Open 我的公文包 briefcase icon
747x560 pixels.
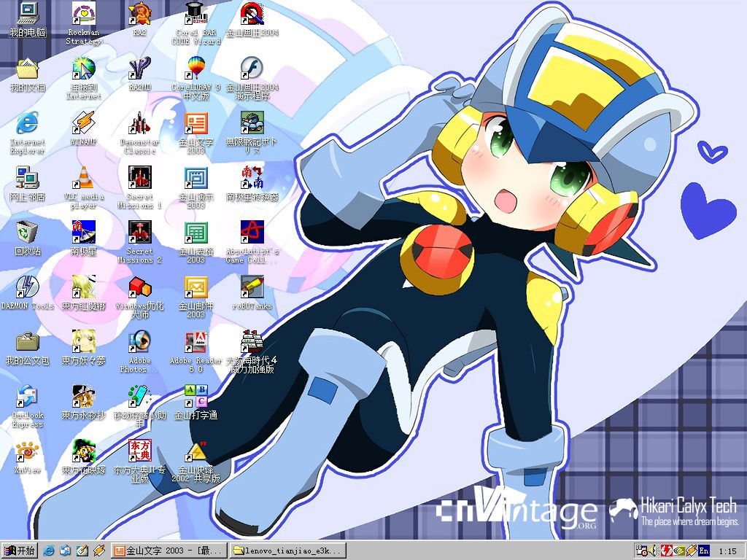pos(28,348)
